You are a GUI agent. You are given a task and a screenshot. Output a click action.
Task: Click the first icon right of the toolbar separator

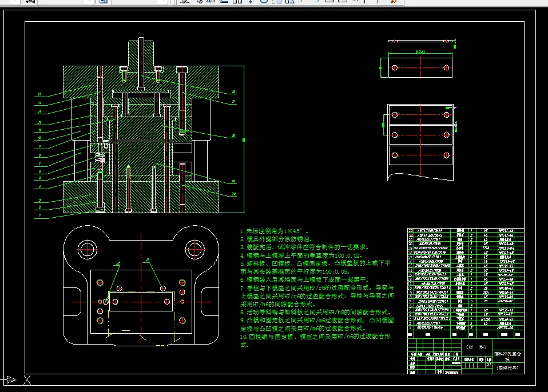[184, 2]
